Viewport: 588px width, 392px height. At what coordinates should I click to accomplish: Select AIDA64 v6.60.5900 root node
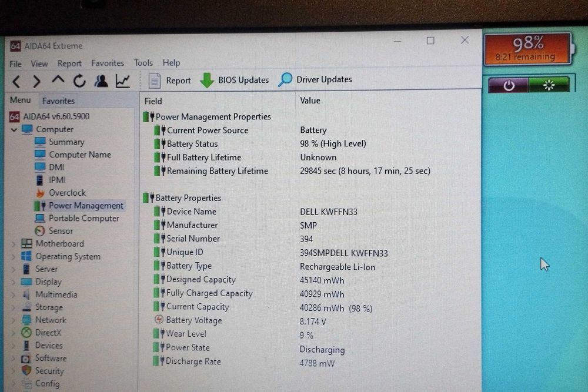pyautogui.click(x=49, y=116)
